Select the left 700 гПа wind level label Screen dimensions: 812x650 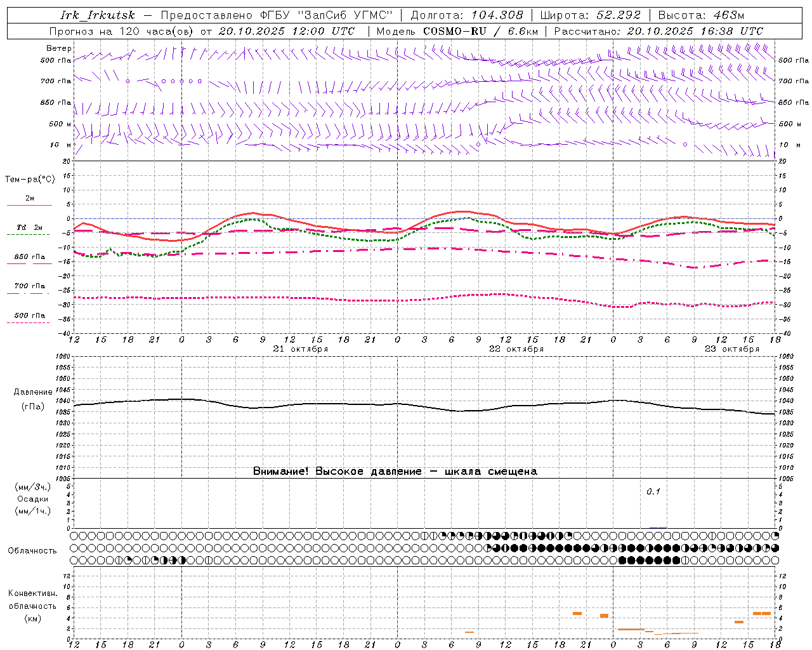pyautogui.click(x=56, y=81)
